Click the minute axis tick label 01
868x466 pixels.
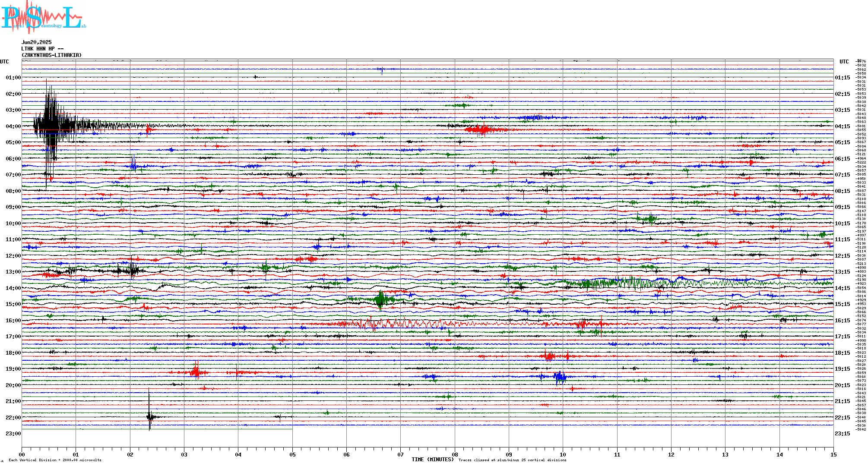pos(76,454)
